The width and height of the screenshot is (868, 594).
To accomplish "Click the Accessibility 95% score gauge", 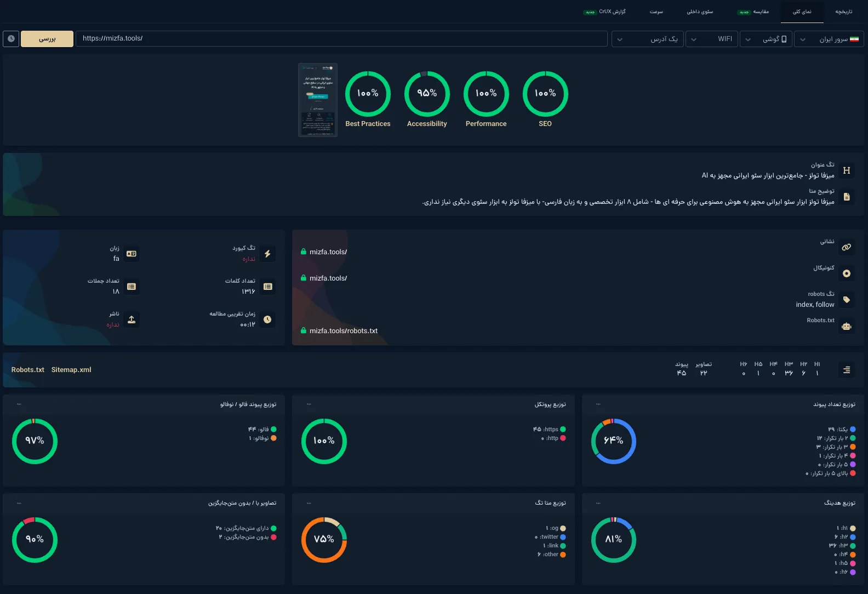I will pos(427,94).
